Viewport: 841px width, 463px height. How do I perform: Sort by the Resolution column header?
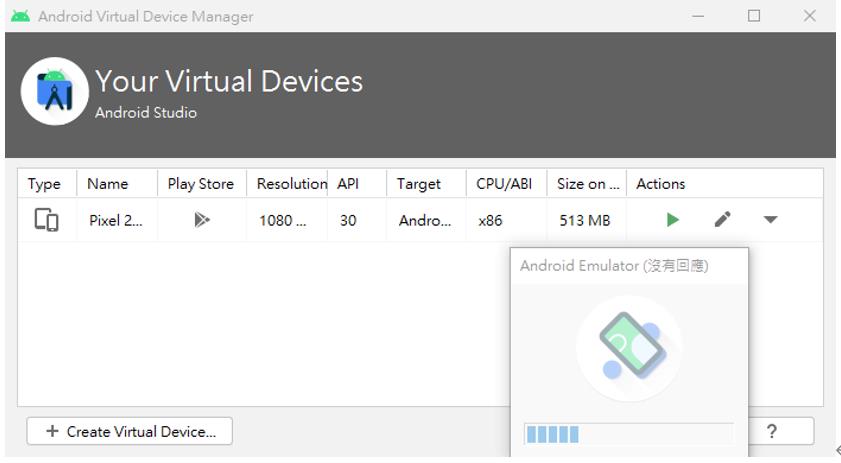point(290,184)
